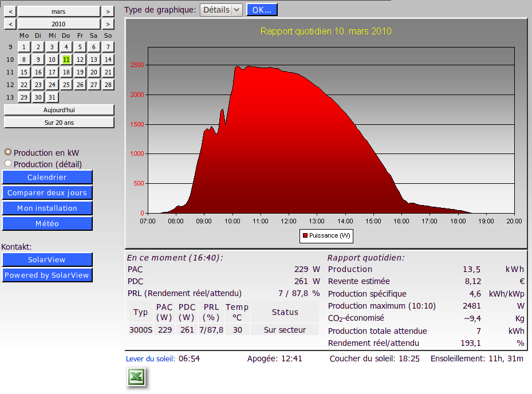Click the Ensoleillement: 11h, 31m text
This screenshot has width=532, height=394.
coord(476,358)
